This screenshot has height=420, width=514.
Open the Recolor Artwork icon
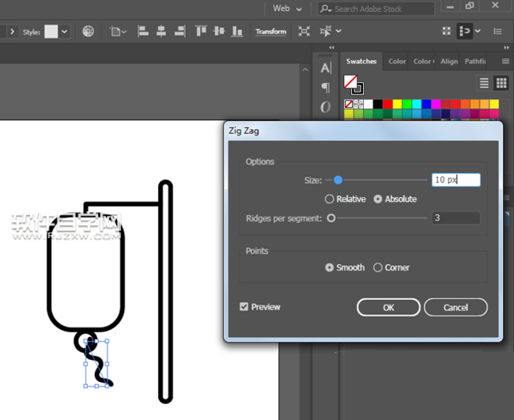pyautogui.click(x=88, y=32)
